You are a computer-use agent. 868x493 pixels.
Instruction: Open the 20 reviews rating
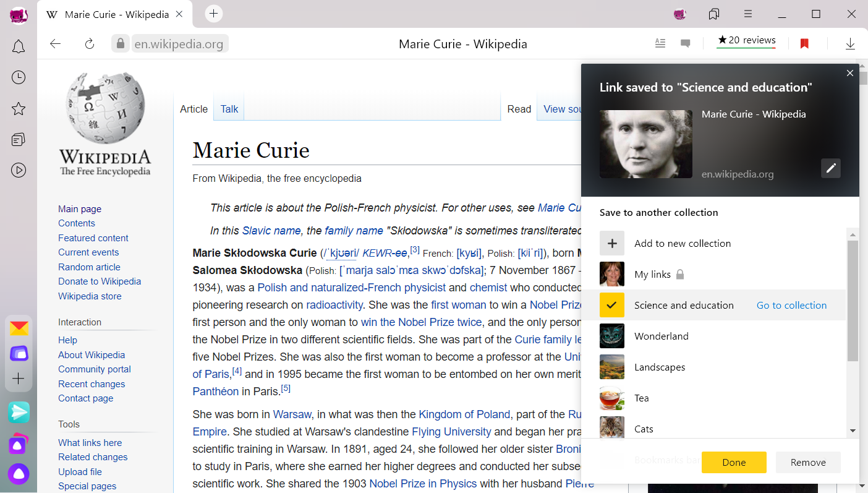coord(746,41)
